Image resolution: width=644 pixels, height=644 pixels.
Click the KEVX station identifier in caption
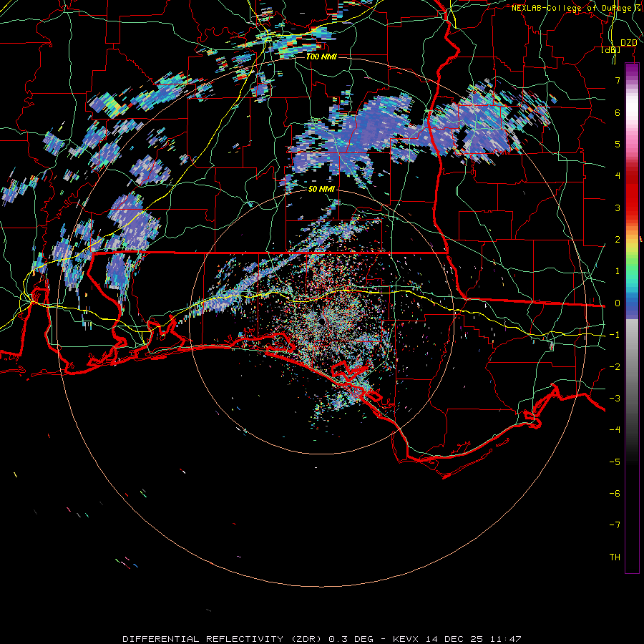point(406,639)
